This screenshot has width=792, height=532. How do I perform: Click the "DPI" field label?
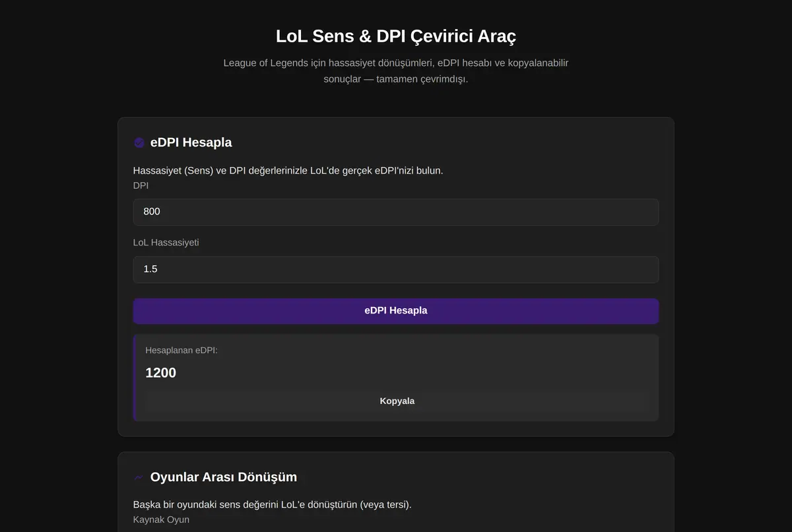pyautogui.click(x=141, y=185)
